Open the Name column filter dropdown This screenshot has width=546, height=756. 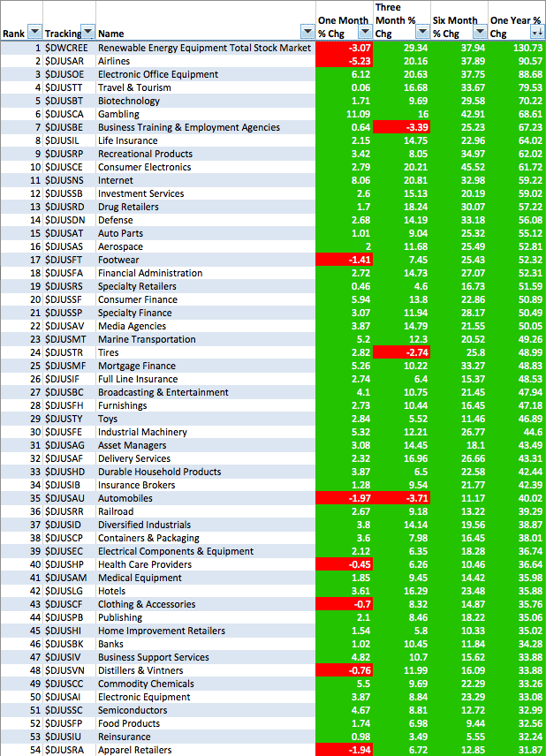click(307, 32)
